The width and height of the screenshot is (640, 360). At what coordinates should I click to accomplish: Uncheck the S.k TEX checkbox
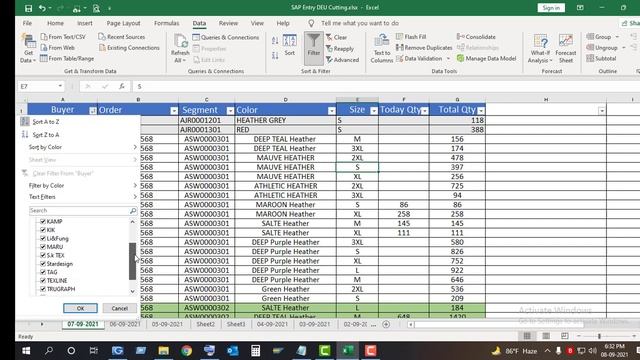pyautogui.click(x=42, y=255)
